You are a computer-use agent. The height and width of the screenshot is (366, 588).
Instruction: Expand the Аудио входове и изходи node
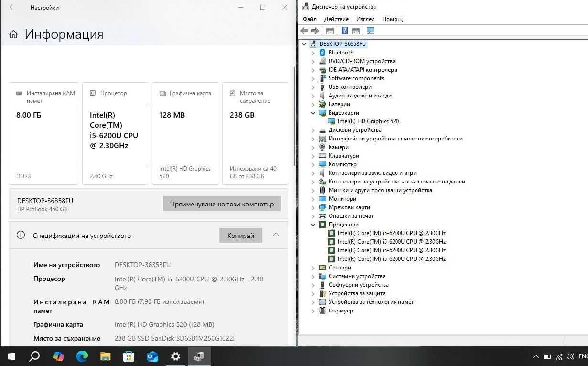point(313,96)
